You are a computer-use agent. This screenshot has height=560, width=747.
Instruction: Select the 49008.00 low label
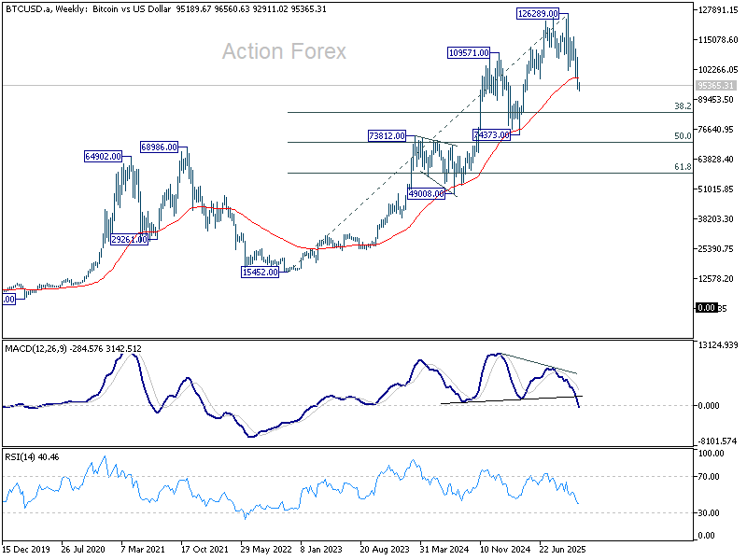point(427,194)
